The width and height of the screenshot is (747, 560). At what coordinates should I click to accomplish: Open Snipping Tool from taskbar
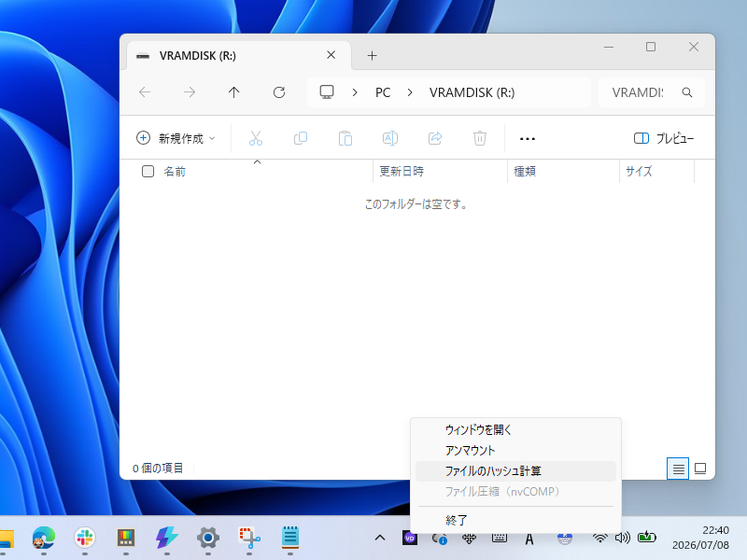[x=249, y=539]
